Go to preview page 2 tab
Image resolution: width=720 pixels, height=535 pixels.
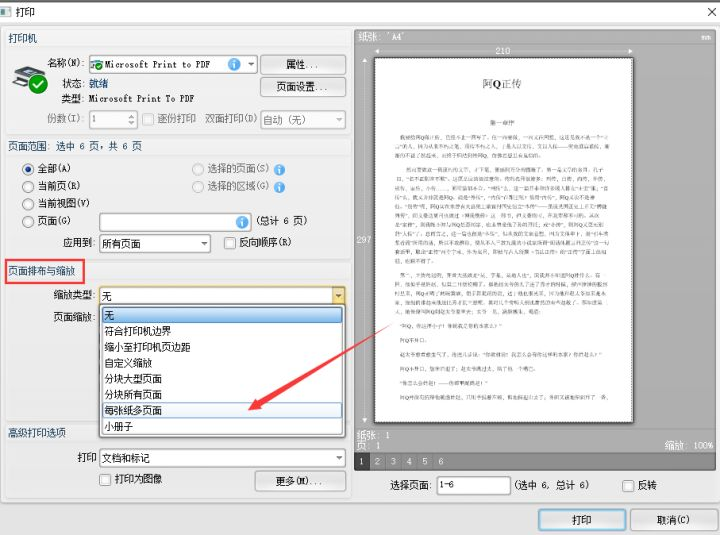click(377, 462)
